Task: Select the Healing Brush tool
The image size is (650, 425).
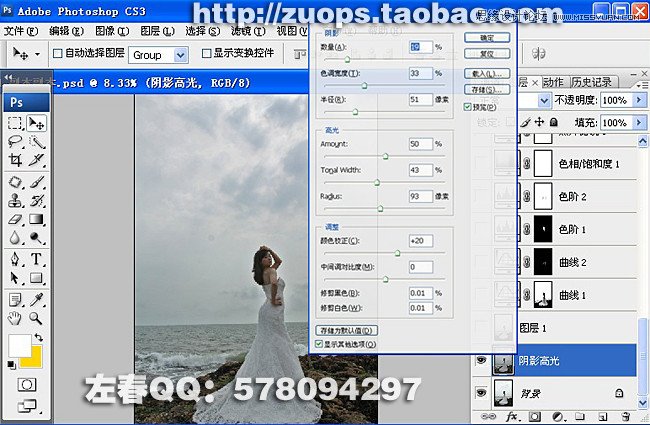Action: pyautogui.click(x=15, y=182)
